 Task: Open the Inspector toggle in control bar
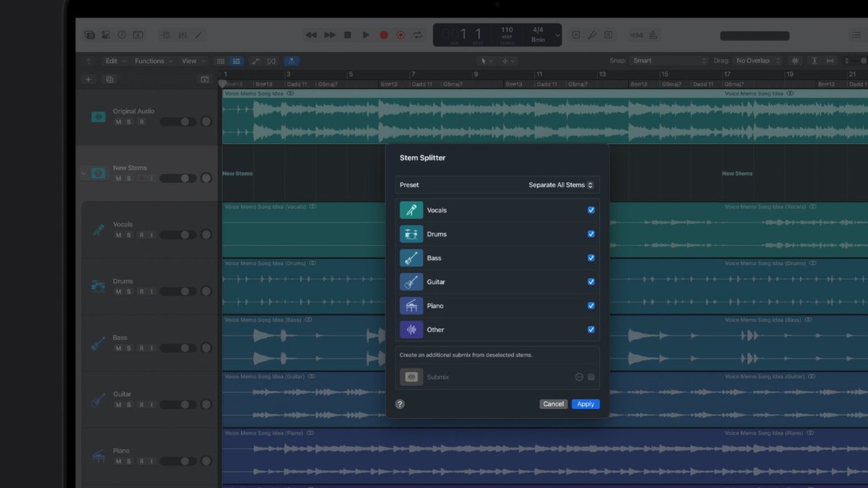pos(106,35)
